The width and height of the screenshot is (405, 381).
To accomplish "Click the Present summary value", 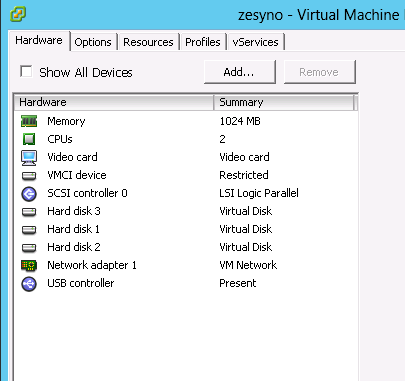I will [x=238, y=283].
